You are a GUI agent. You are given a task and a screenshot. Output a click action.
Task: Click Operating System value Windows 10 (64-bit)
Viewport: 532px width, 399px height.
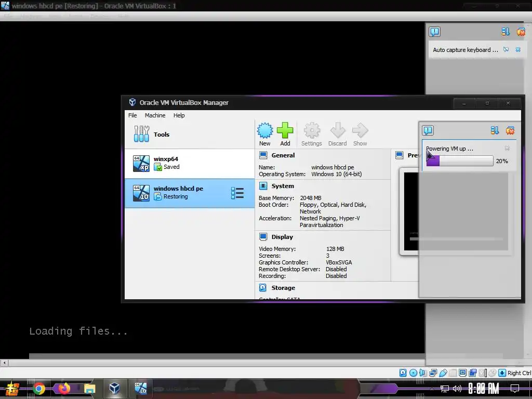point(337,175)
